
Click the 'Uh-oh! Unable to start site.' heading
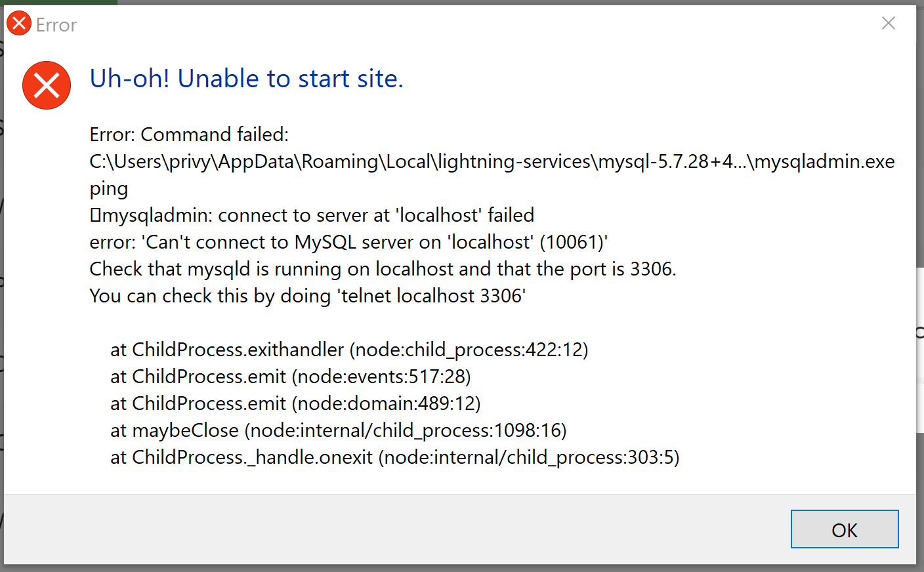[x=246, y=79]
